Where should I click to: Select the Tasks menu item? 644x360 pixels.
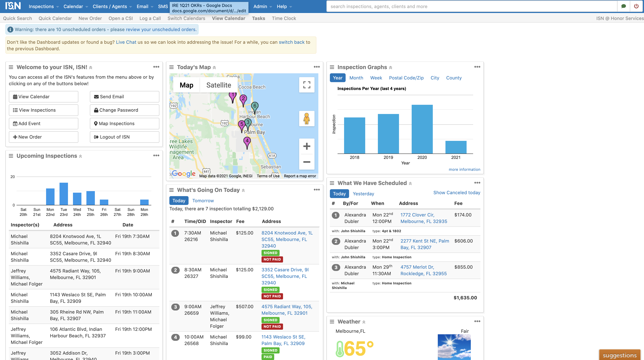coord(258,18)
